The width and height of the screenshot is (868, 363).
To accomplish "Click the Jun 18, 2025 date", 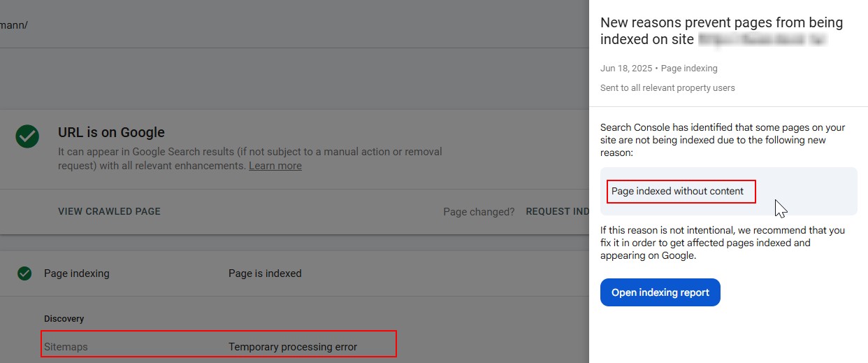I will tap(625, 69).
